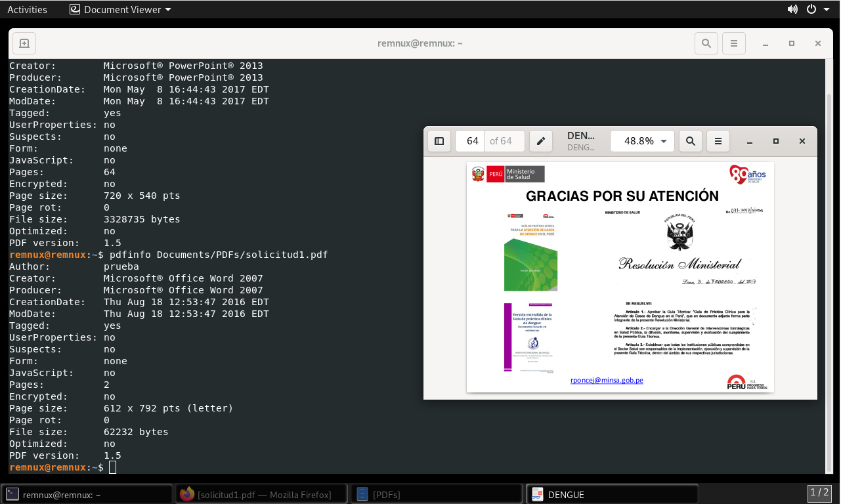Click the terminal search icon
841x504 pixels.
706,43
